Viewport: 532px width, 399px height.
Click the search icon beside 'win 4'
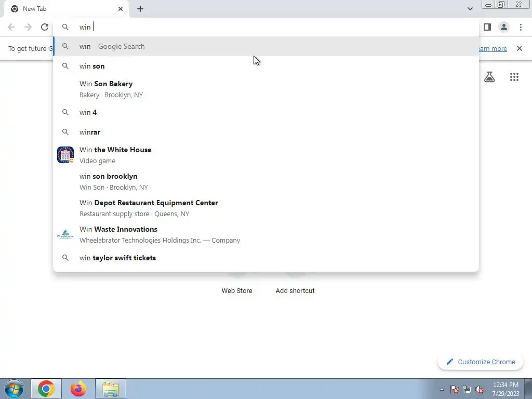pyautogui.click(x=65, y=112)
